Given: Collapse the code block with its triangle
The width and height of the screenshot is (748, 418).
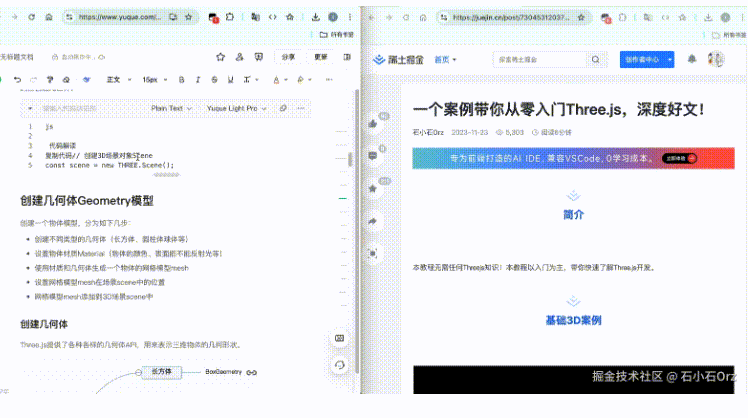Looking at the screenshot, I should 30,108.
